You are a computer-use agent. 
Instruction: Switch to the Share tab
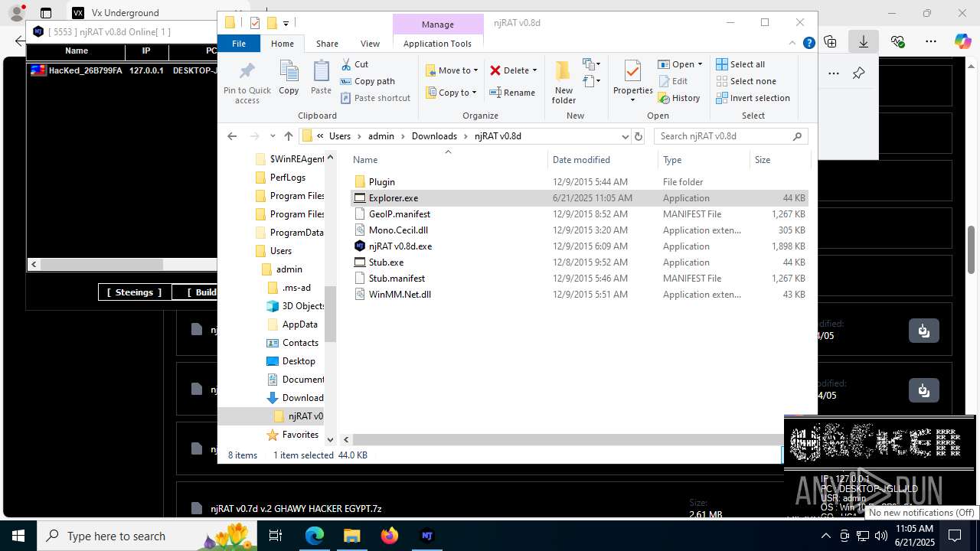coord(327,44)
